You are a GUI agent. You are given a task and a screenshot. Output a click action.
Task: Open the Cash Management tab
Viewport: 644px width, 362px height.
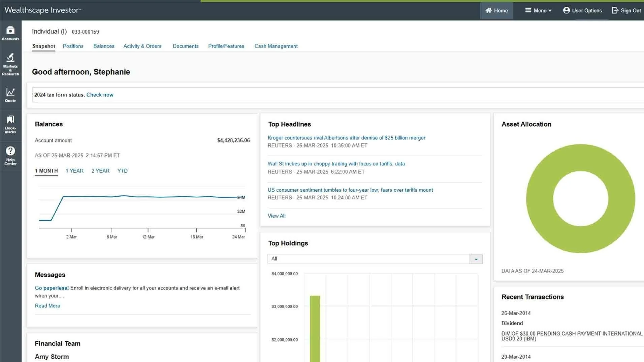(x=276, y=46)
